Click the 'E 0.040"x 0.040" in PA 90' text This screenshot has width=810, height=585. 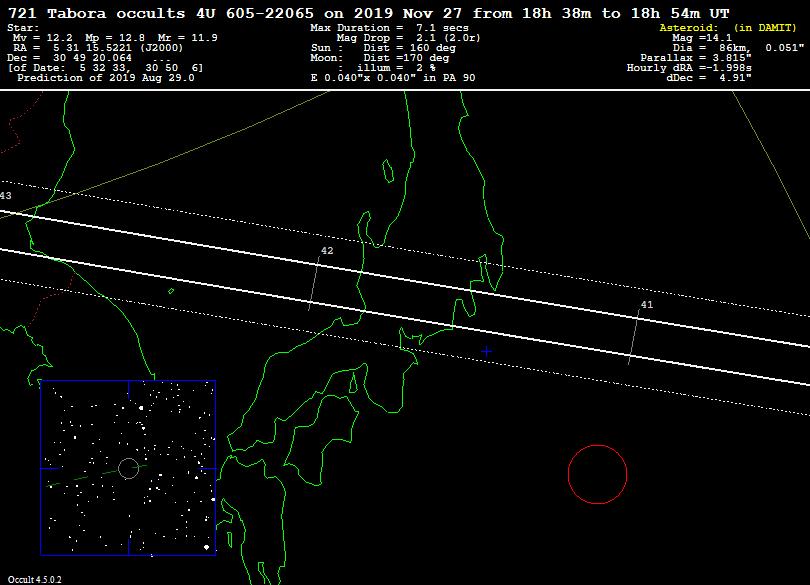pyautogui.click(x=393, y=78)
